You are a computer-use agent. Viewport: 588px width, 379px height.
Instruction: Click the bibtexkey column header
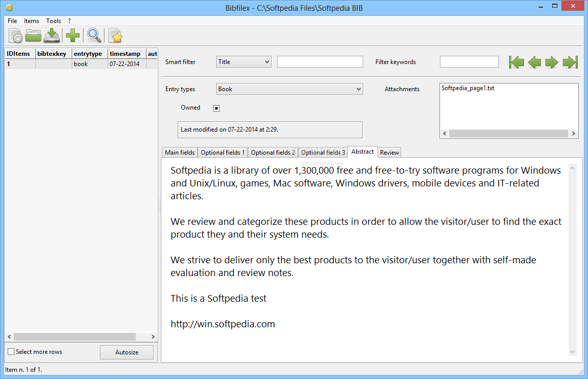tap(54, 54)
